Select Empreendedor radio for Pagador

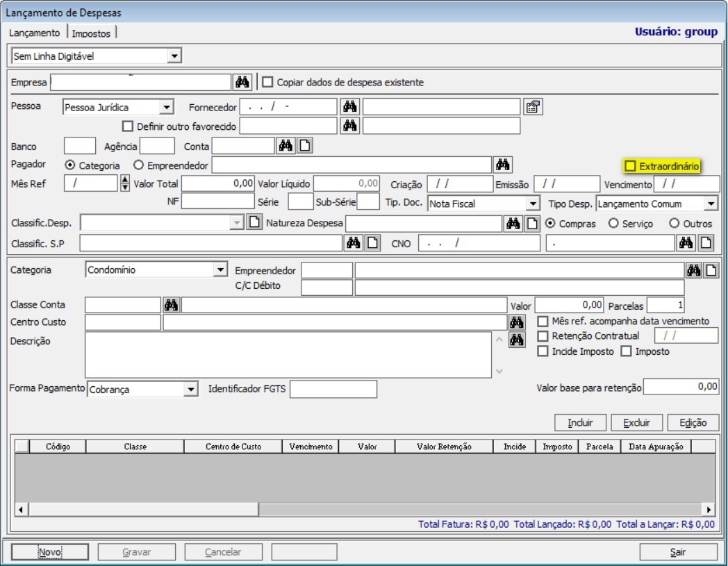pos(138,165)
